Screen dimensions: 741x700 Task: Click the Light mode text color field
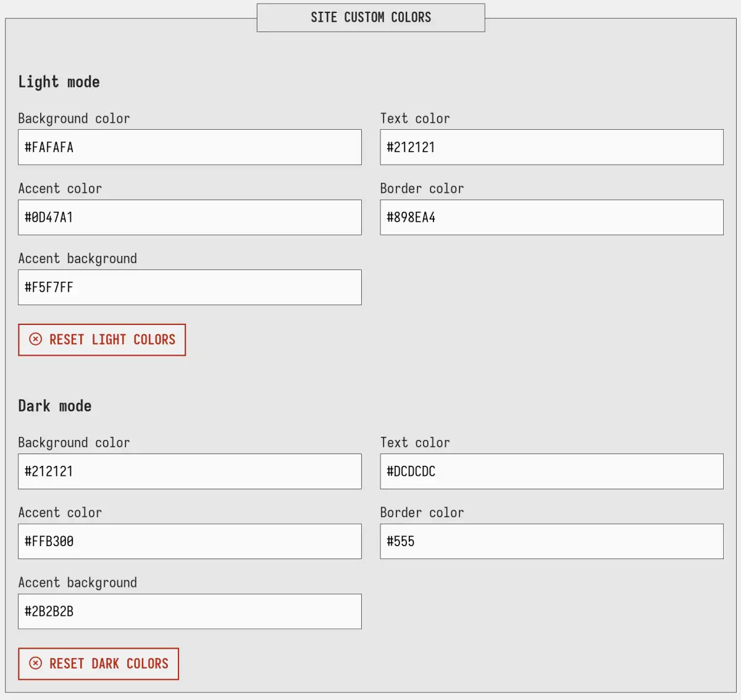(551, 147)
